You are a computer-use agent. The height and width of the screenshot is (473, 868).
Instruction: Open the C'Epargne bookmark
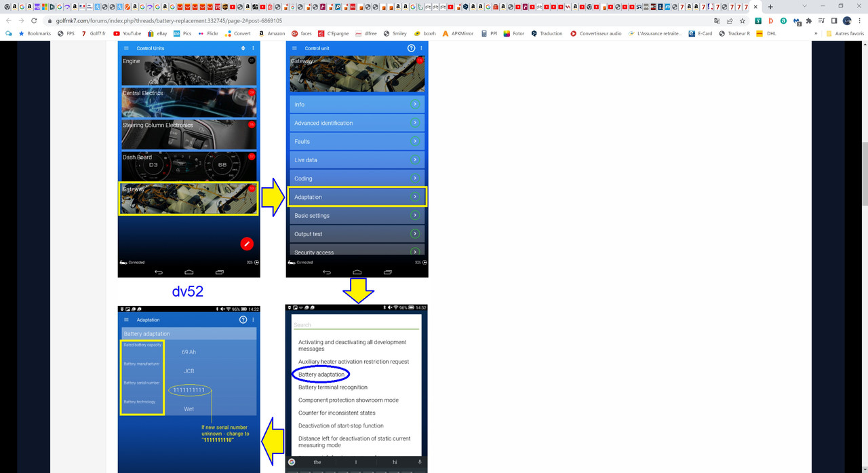coord(333,33)
